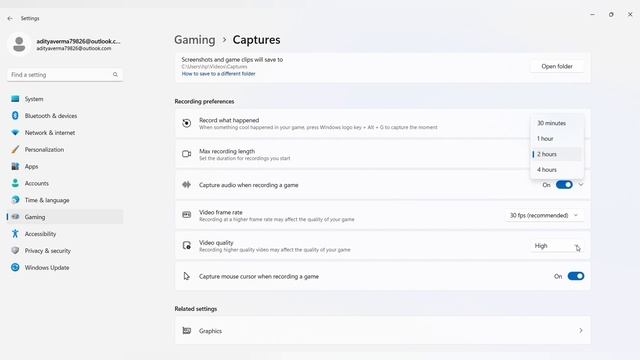Click the back arrow in Settings

click(10, 18)
